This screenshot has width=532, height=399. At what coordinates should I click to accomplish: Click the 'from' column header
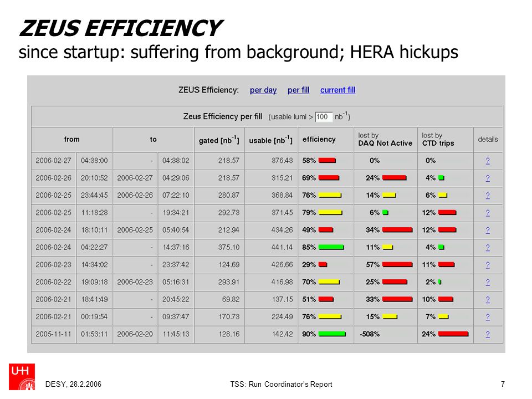[72, 140]
